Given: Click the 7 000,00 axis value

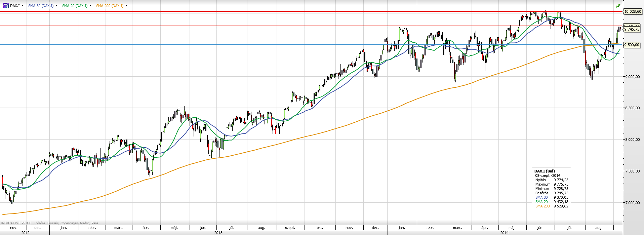Looking at the screenshot, I should click(632, 202).
